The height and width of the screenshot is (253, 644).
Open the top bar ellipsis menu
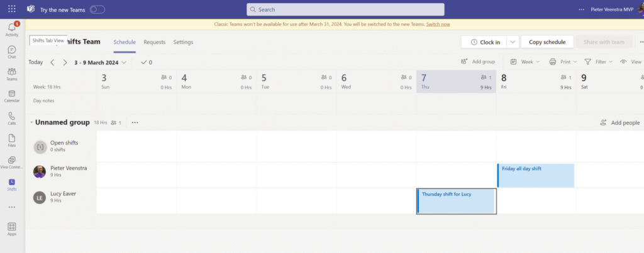[581, 9]
